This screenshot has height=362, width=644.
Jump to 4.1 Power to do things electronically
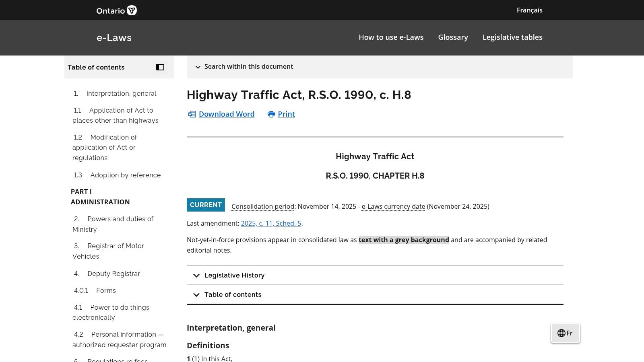coord(111,313)
